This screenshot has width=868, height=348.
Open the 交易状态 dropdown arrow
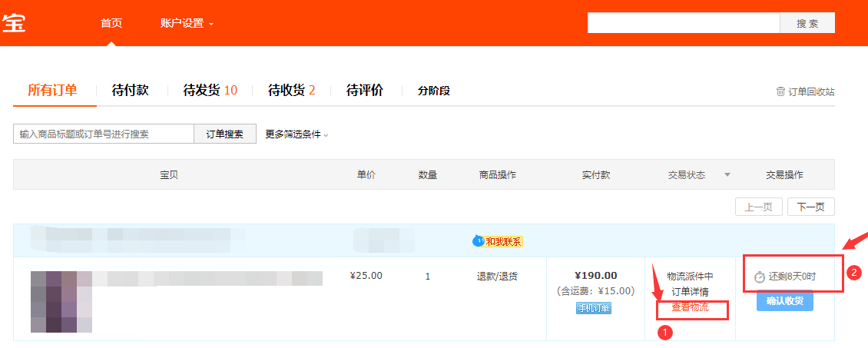(x=727, y=175)
